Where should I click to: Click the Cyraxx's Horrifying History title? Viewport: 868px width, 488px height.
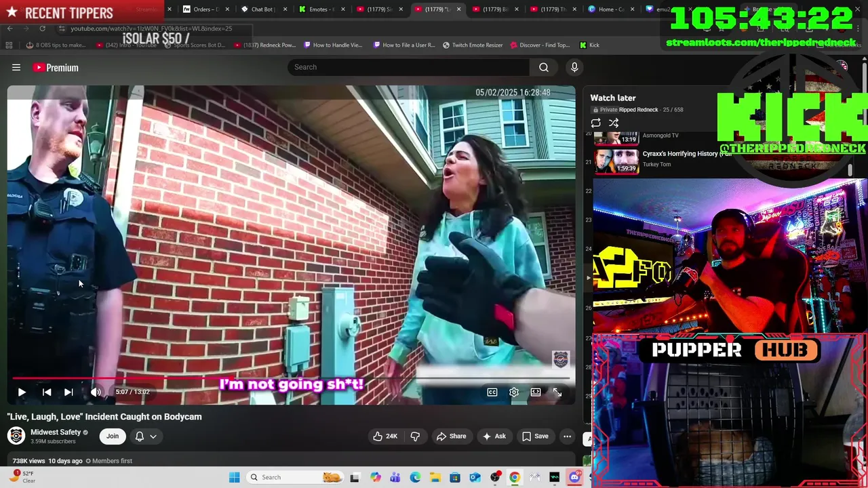click(687, 154)
